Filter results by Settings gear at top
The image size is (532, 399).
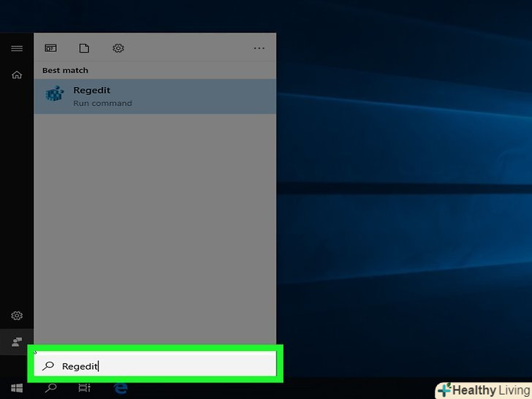[x=118, y=48]
